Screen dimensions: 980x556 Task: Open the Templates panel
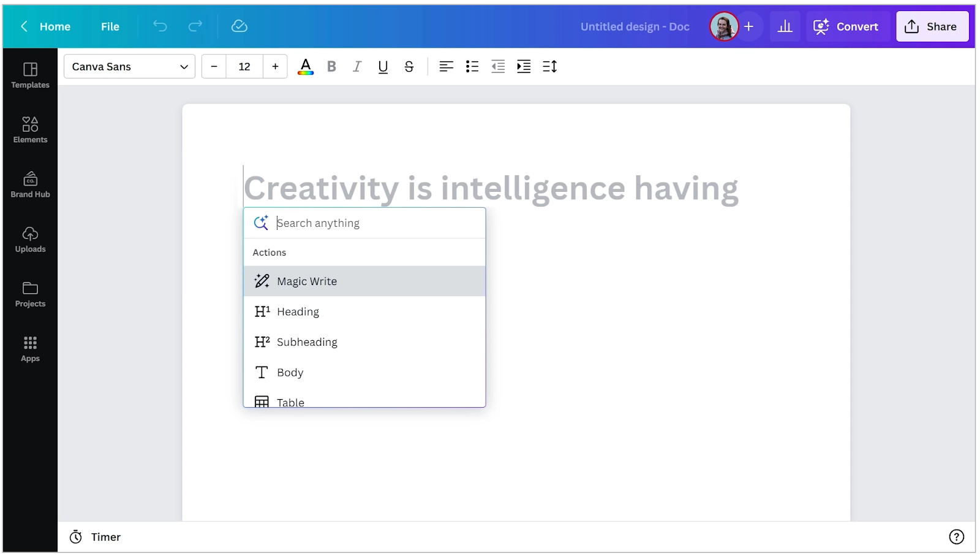click(x=29, y=75)
